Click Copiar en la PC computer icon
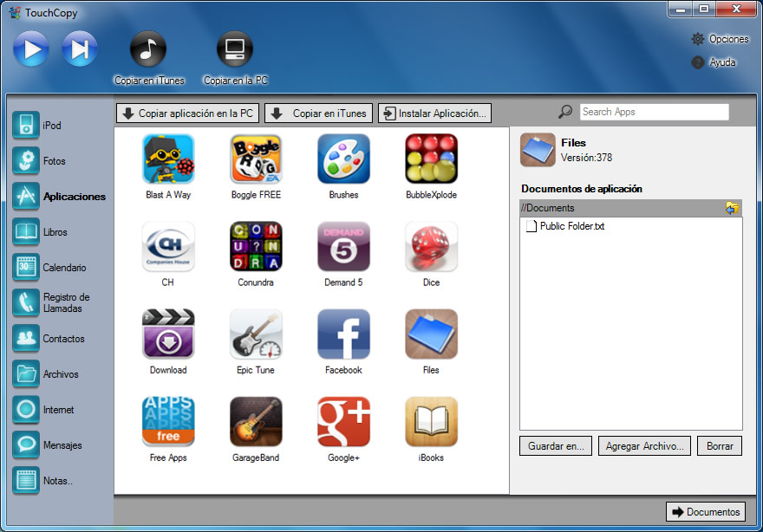The height and width of the screenshot is (532, 763). [235, 49]
